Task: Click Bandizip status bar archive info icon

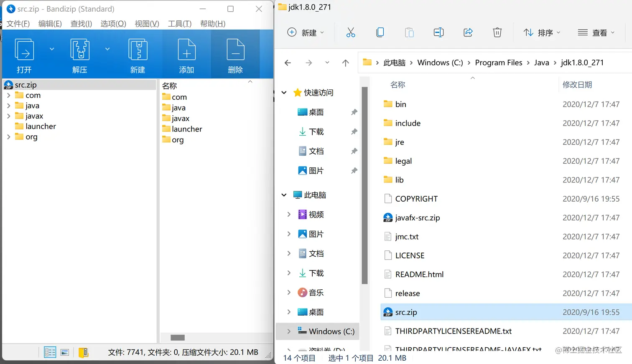Action: (x=84, y=353)
